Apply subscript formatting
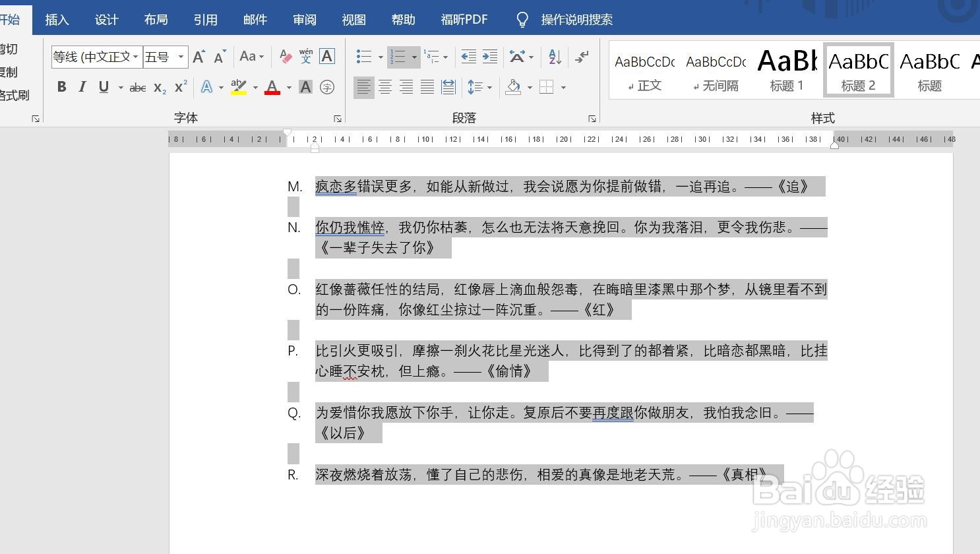980x554 pixels. 158,86
